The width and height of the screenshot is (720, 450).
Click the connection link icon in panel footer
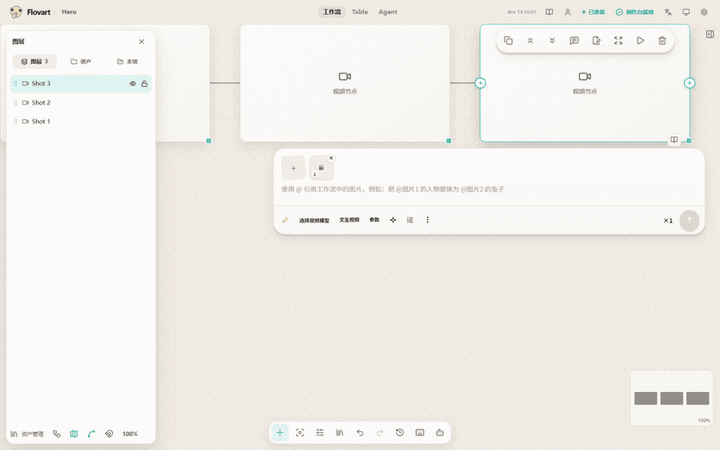[x=56, y=434]
